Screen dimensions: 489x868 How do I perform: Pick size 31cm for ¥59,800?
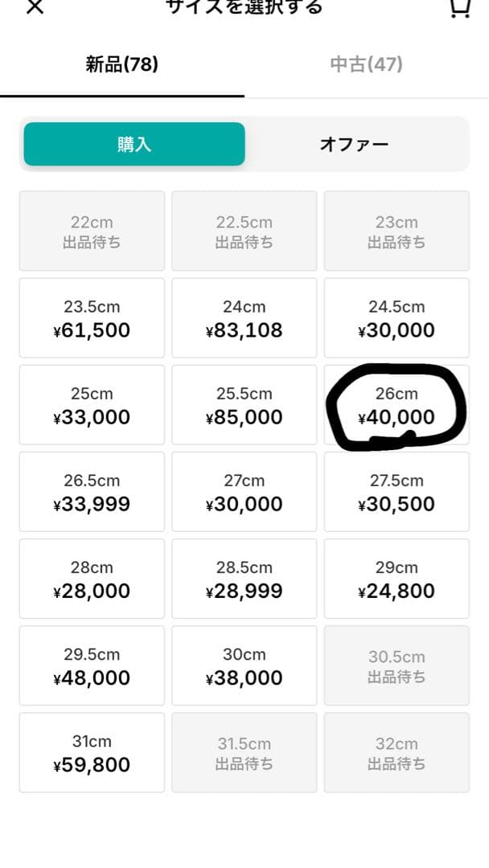click(x=92, y=752)
